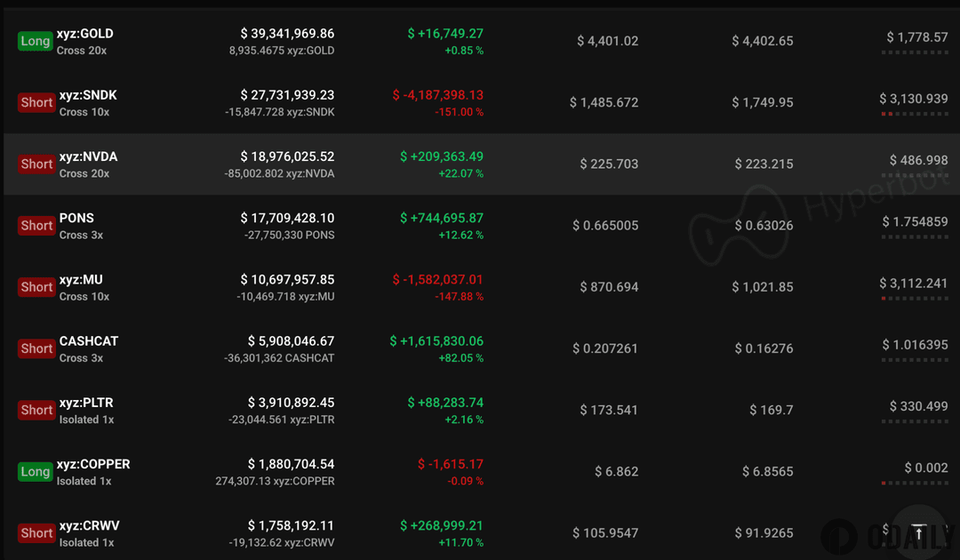Click the PnL $ -1,615.17

point(450,465)
